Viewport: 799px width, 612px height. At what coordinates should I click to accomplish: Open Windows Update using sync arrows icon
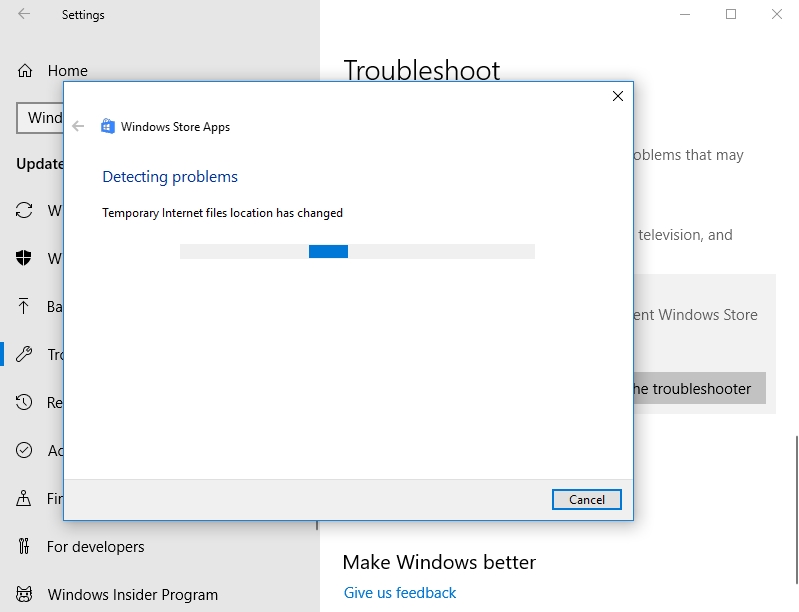tap(24, 211)
